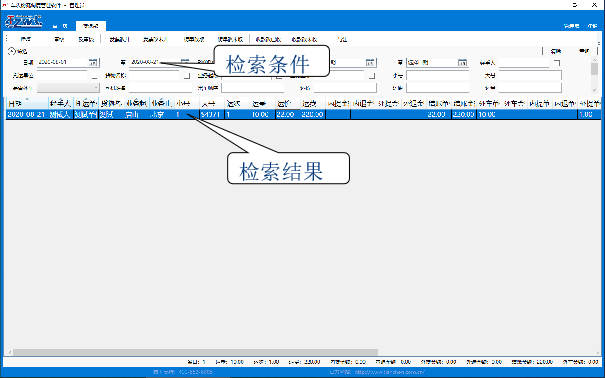Click the filter panel scroll-down arrow
The height and width of the screenshot is (378, 605).
click(595, 90)
